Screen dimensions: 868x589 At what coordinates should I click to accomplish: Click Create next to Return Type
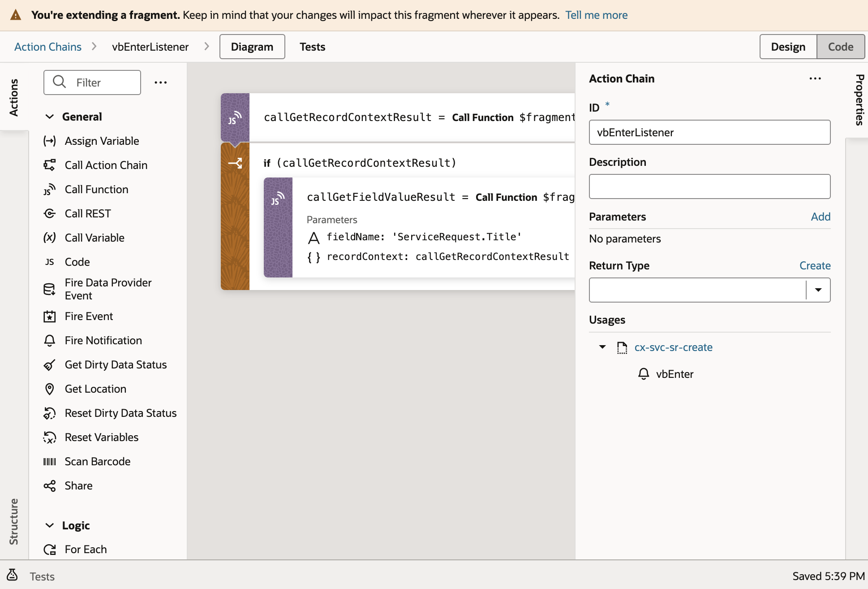(x=815, y=266)
